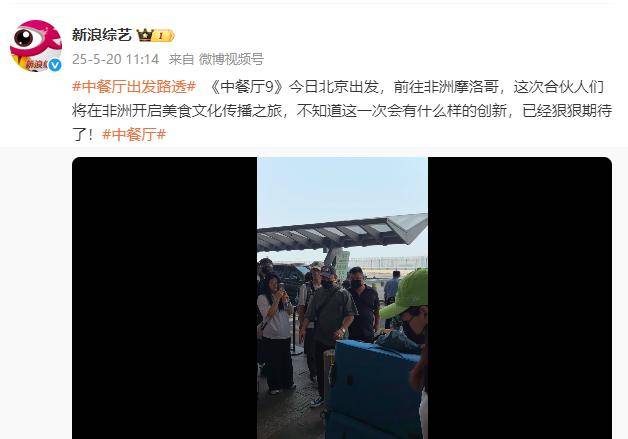Click the woman holding phone in video
The height and width of the screenshot is (439, 628).
pyautogui.click(x=276, y=334)
